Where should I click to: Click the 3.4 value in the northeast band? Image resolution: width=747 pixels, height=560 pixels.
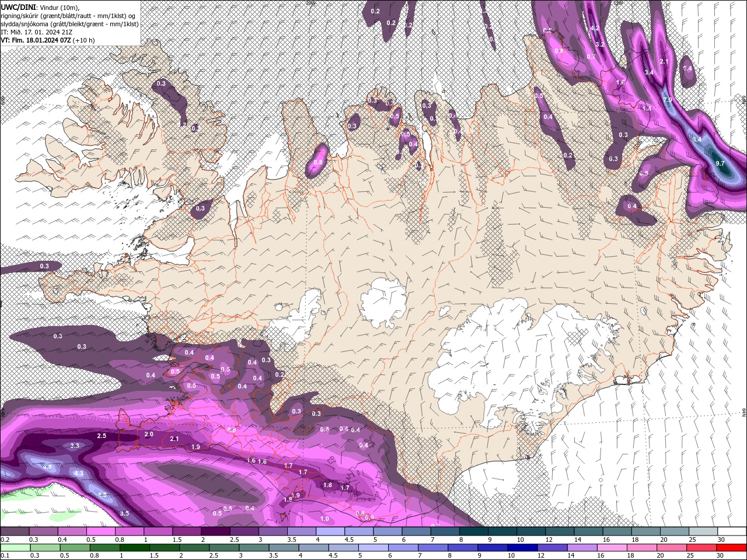[649, 72]
